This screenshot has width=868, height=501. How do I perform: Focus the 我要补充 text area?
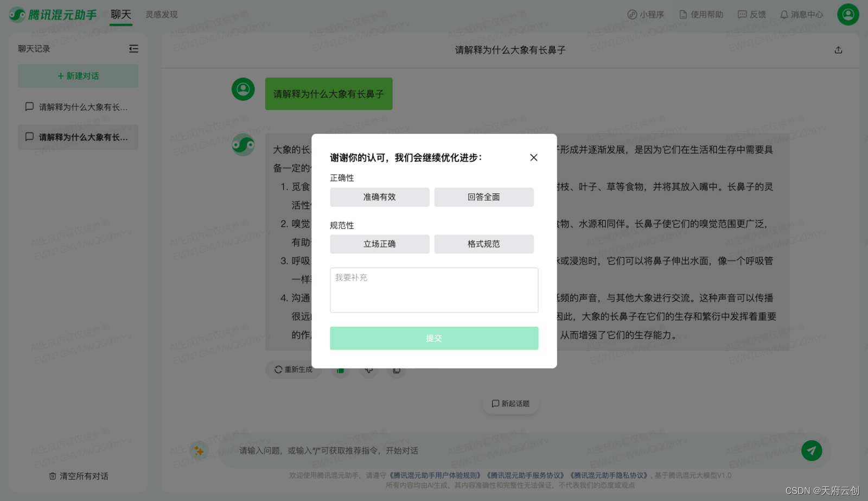(x=434, y=290)
